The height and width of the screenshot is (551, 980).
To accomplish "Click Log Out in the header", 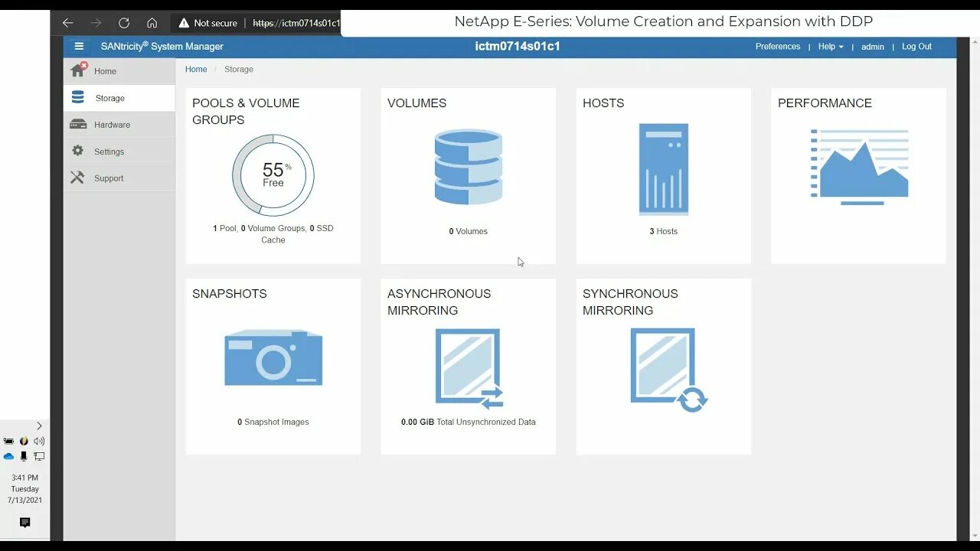I will click(x=916, y=47).
